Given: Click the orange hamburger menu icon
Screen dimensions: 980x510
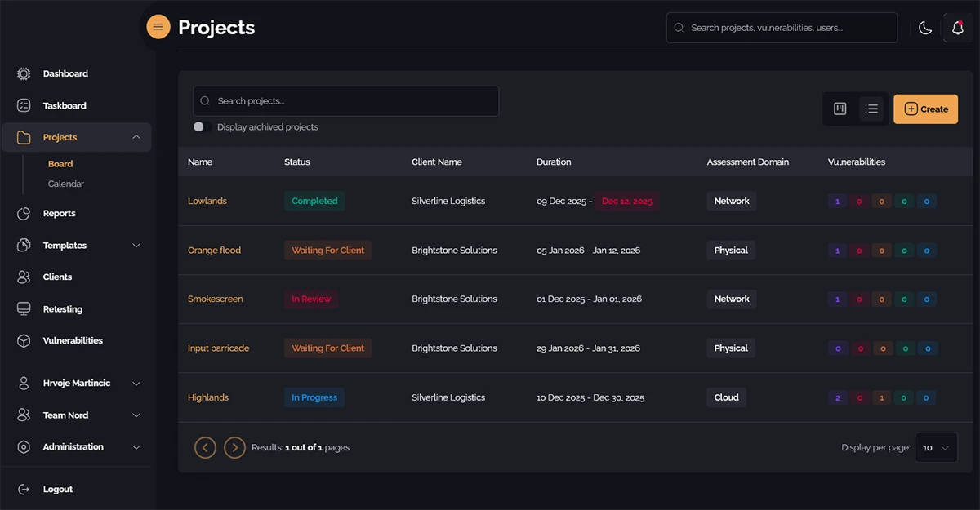Looking at the screenshot, I should point(158,27).
